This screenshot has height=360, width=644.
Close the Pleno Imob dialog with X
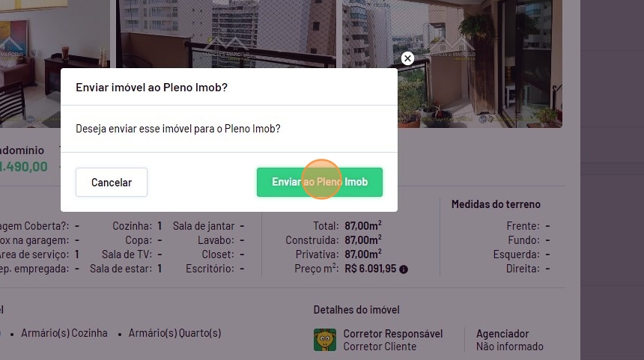click(x=407, y=58)
